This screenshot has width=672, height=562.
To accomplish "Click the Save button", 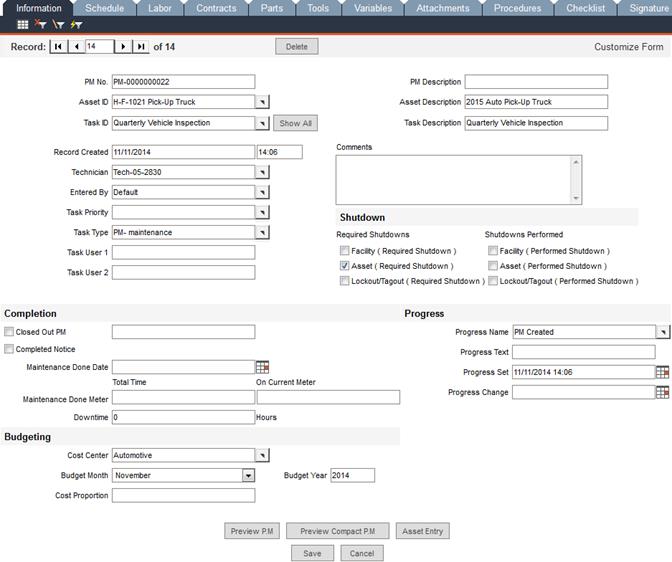I will click(x=312, y=553).
